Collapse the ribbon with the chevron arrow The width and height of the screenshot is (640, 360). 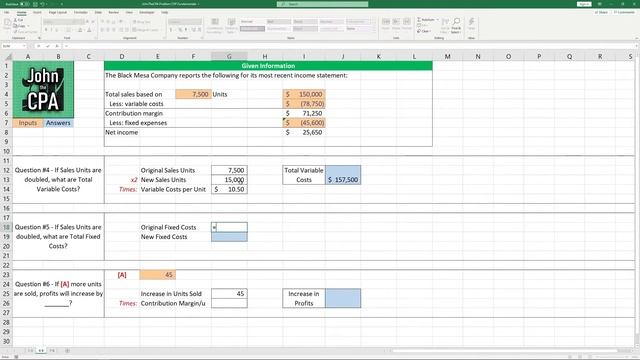(636, 38)
